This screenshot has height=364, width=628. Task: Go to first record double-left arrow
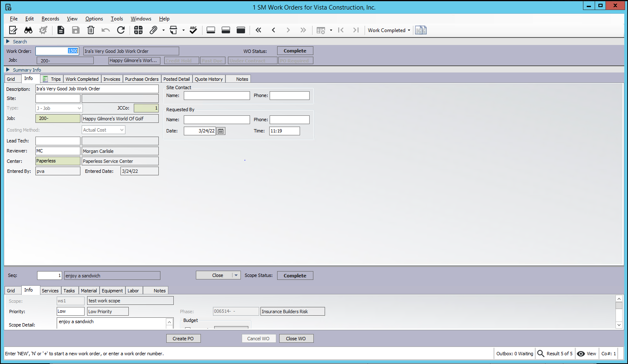coord(258,30)
